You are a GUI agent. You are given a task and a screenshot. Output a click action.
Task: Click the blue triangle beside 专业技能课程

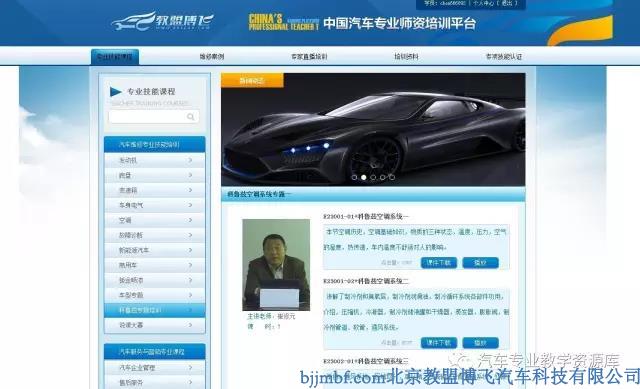tap(116, 92)
